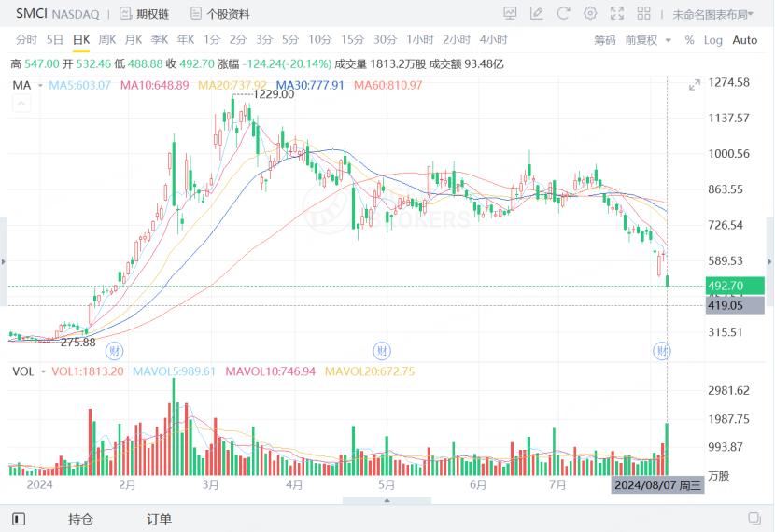Viewport: 775px width, 532px height.
Task: Switch to 15分 fifteen-minute interval
Action: click(352, 39)
